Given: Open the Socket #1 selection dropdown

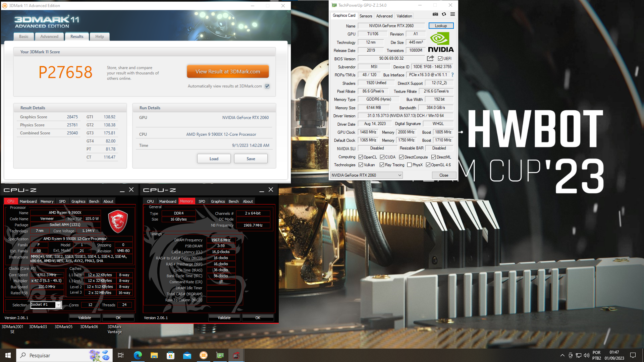Looking at the screenshot, I should point(46,305).
